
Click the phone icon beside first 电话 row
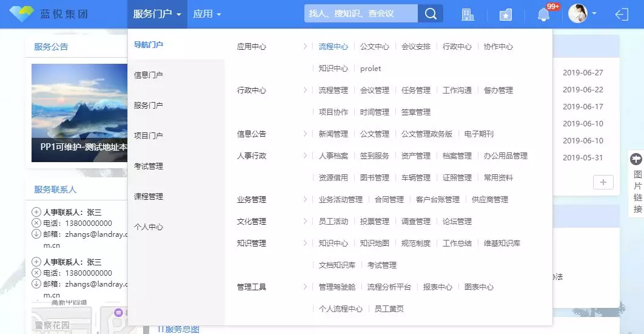[36, 223]
